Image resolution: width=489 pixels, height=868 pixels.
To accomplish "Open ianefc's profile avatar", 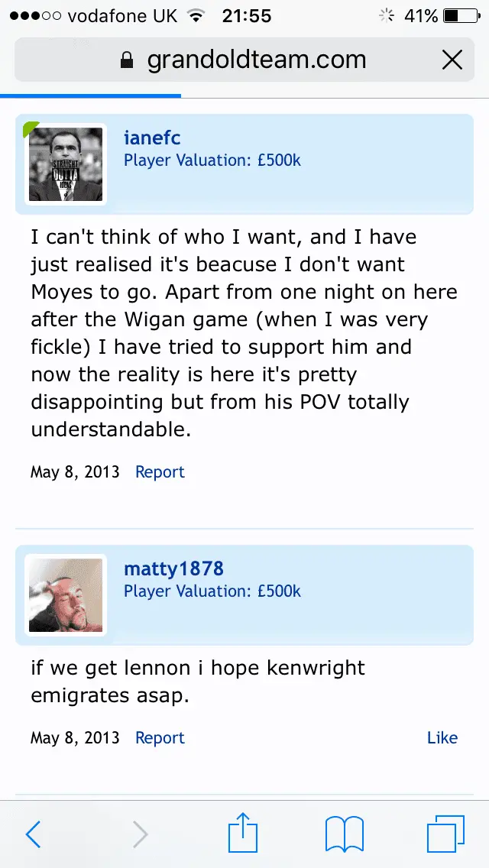I will pyautogui.click(x=66, y=164).
